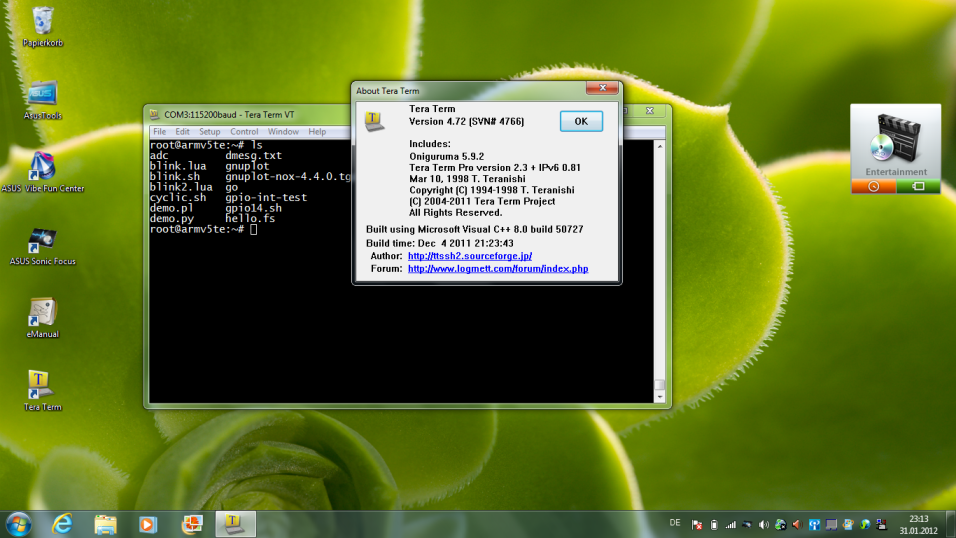This screenshot has width=956, height=538.
Task: Click the Tera Term title bar icon
Action: click(155, 114)
